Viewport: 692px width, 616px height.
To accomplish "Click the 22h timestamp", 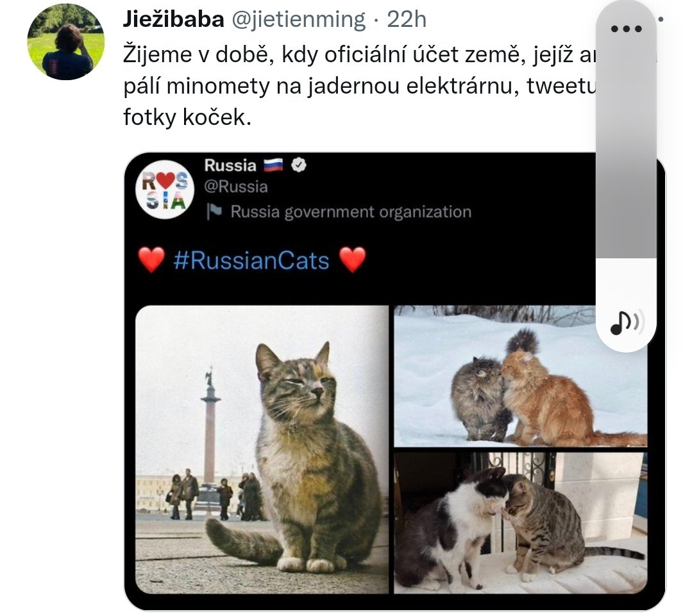I will 407,19.
